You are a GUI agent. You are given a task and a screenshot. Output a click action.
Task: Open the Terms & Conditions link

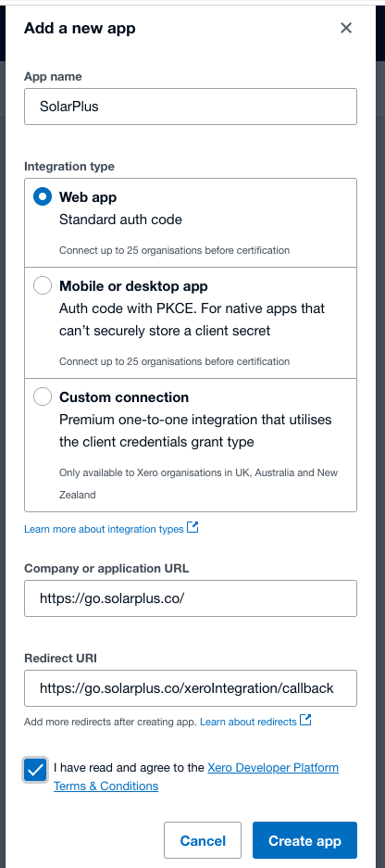[106, 786]
